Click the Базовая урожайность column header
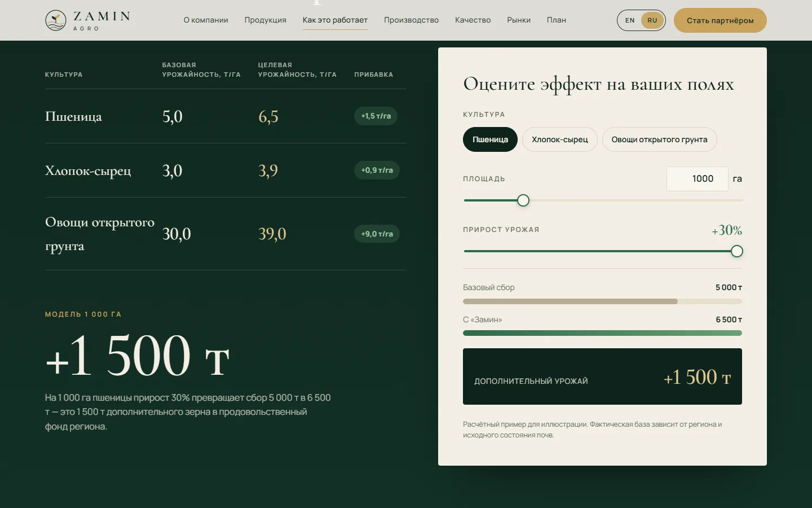 pyautogui.click(x=201, y=70)
